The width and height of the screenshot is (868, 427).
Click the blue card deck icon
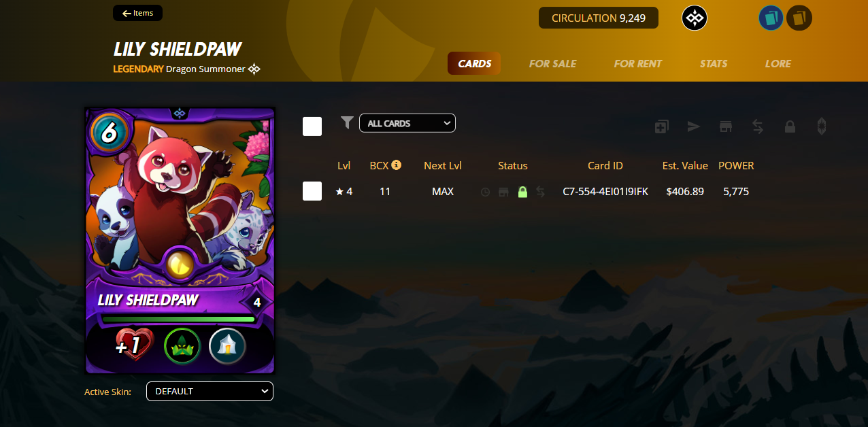(x=771, y=18)
